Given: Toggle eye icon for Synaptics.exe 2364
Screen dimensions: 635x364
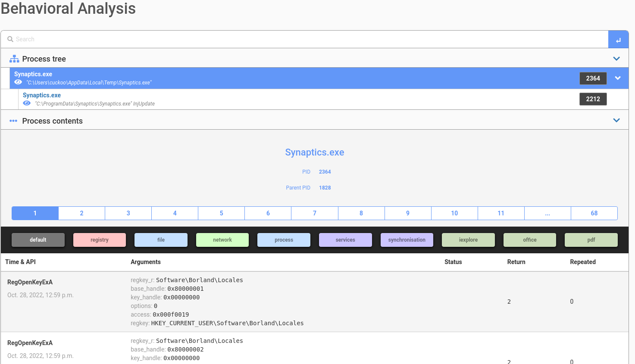Looking at the screenshot, I should (x=18, y=82).
